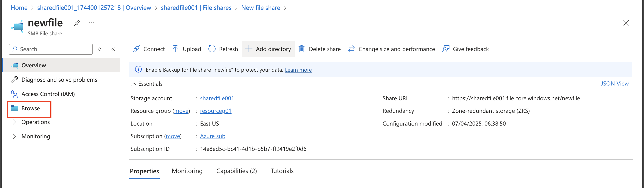Click the Subscription ID value
This screenshot has height=188, width=644.
253,149
